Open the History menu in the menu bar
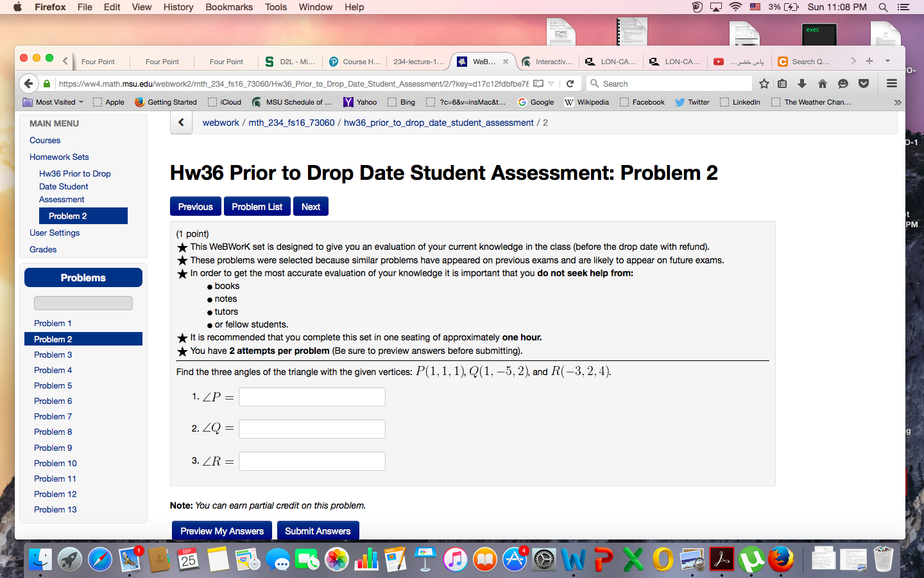 tap(178, 7)
